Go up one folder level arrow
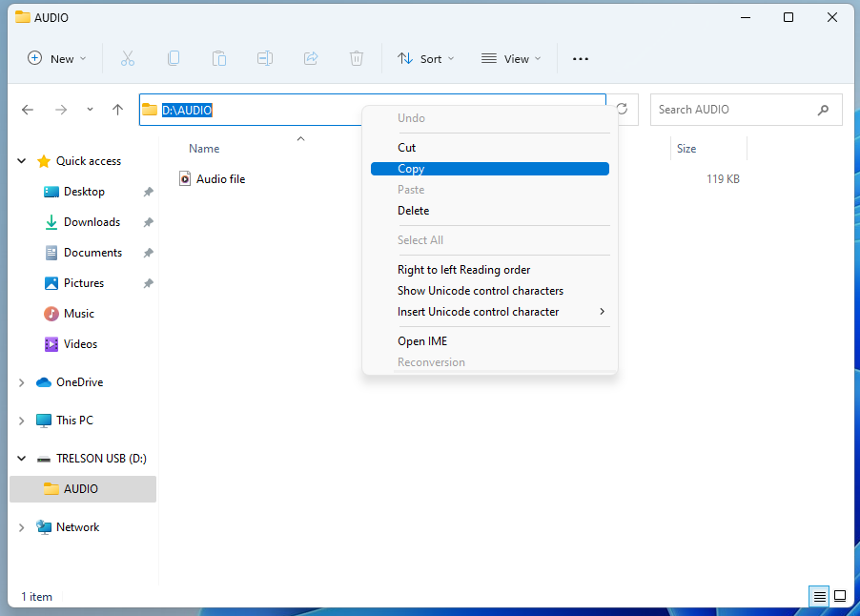860x616 pixels. coord(117,110)
